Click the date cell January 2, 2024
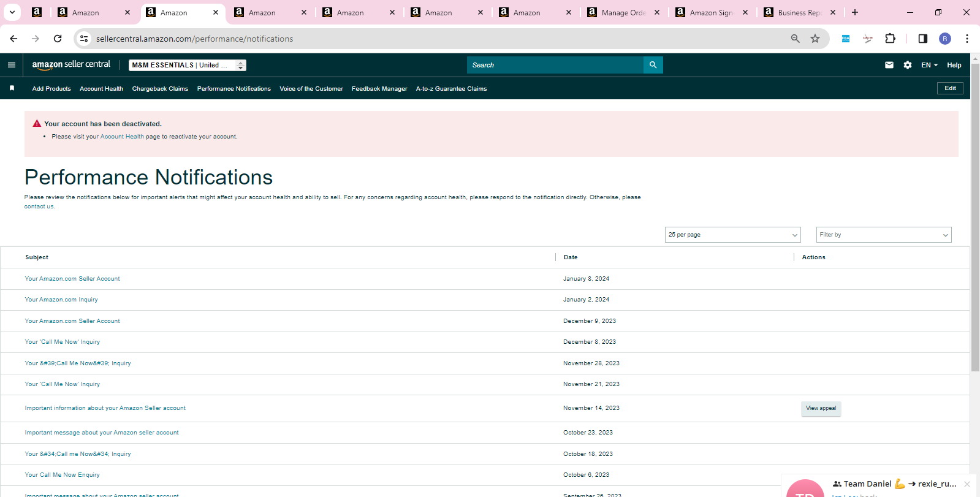This screenshot has width=980, height=497. click(x=586, y=300)
